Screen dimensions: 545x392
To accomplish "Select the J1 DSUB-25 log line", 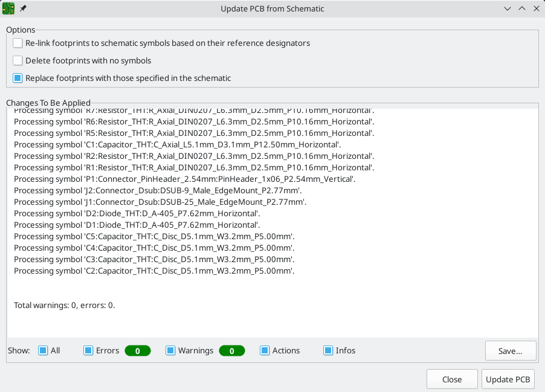I will 160,202.
